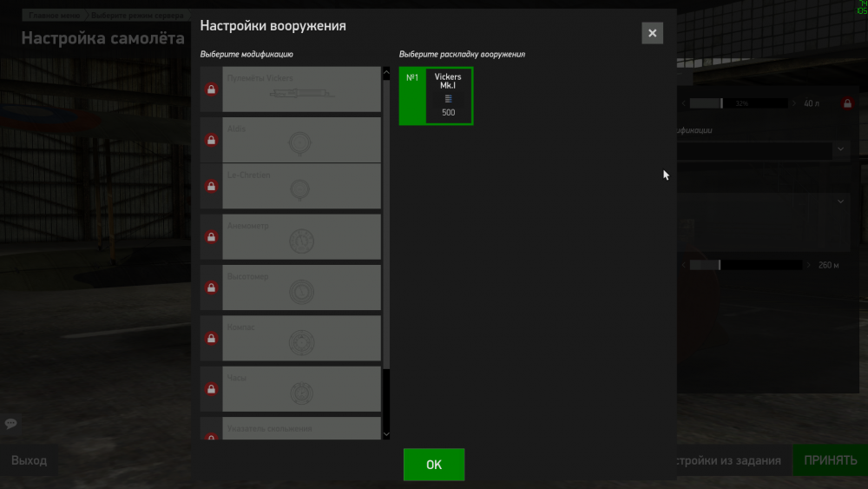Click the lock icon beside Компас
The height and width of the screenshot is (489, 868).
(211, 339)
